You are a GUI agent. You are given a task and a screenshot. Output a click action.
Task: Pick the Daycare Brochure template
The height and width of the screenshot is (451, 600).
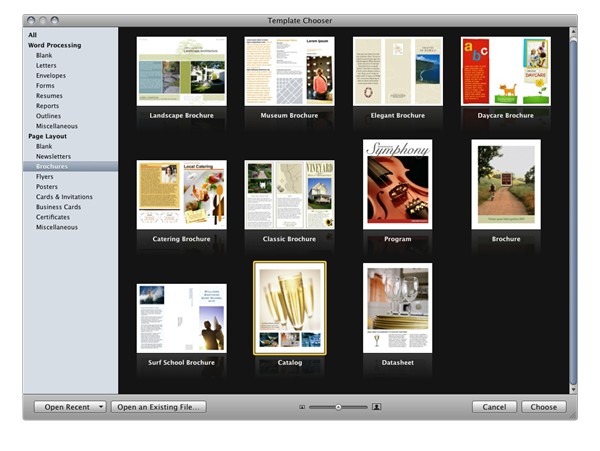(505, 71)
